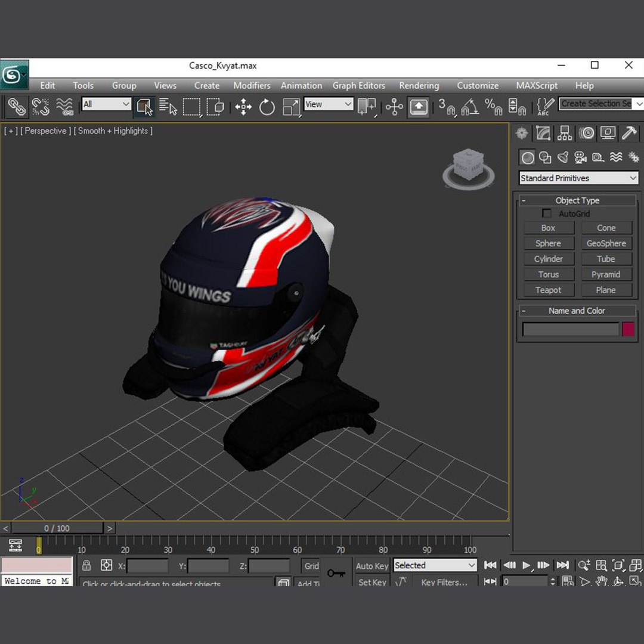
Task: Open the Selected key filter dropdown
Action: tap(435, 565)
